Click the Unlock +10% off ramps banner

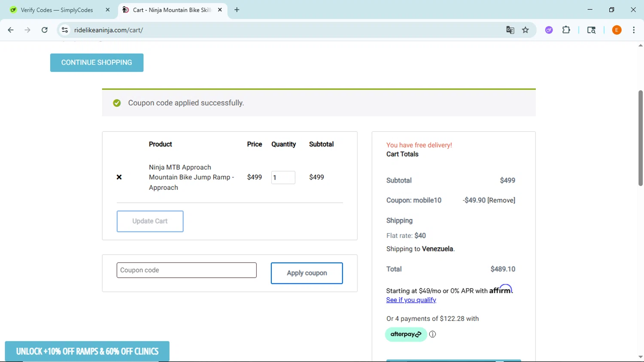(x=87, y=351)
